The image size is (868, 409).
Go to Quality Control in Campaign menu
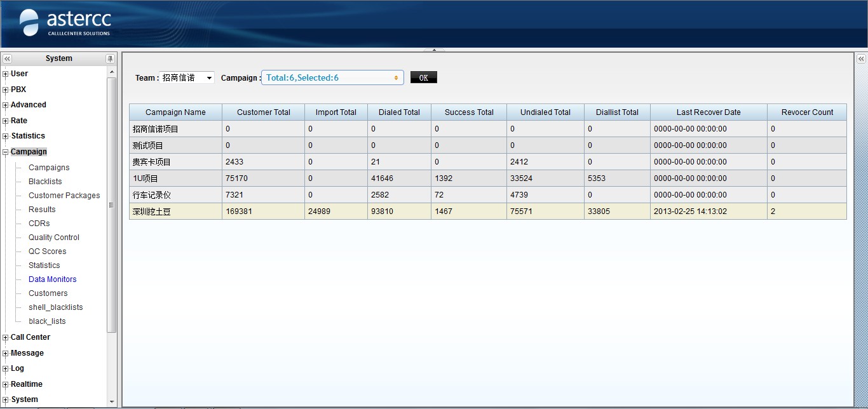pyautogui.click(x=54, y=238)
